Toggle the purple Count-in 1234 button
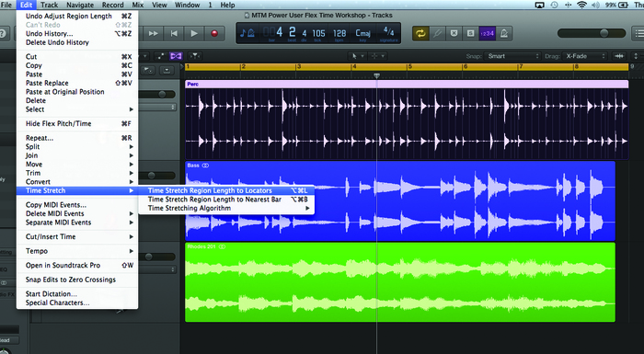Image resolution: width=644 pixels, height=354 pixels. (x=487, y=33)
